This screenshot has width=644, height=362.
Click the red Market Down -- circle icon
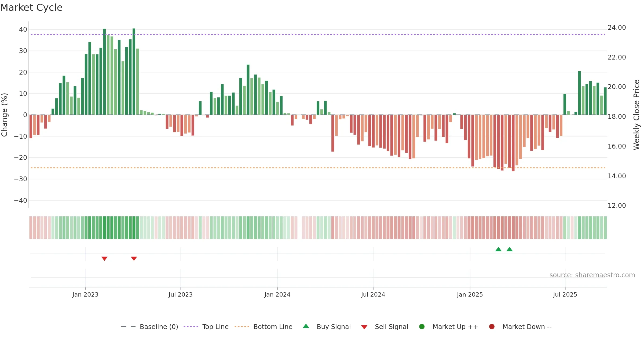492,327
